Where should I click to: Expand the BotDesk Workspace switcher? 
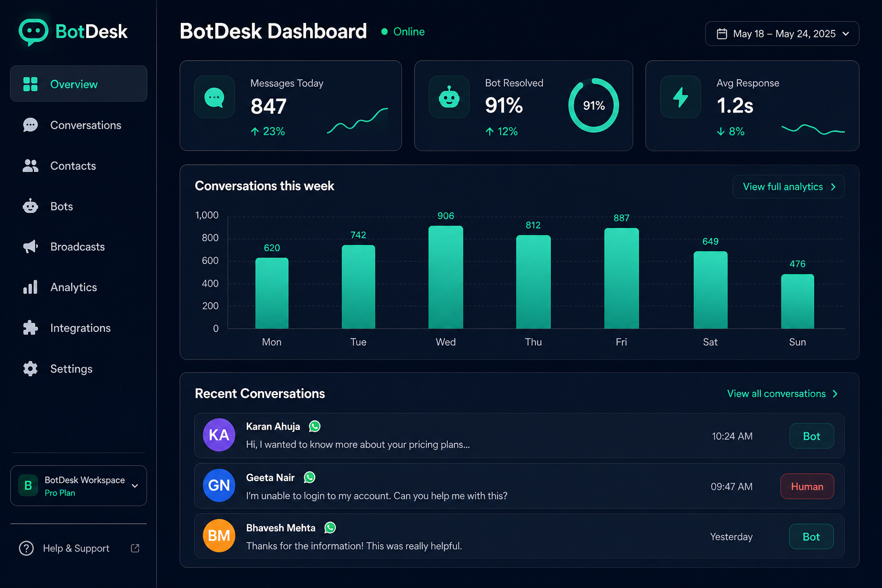[79, 486]
